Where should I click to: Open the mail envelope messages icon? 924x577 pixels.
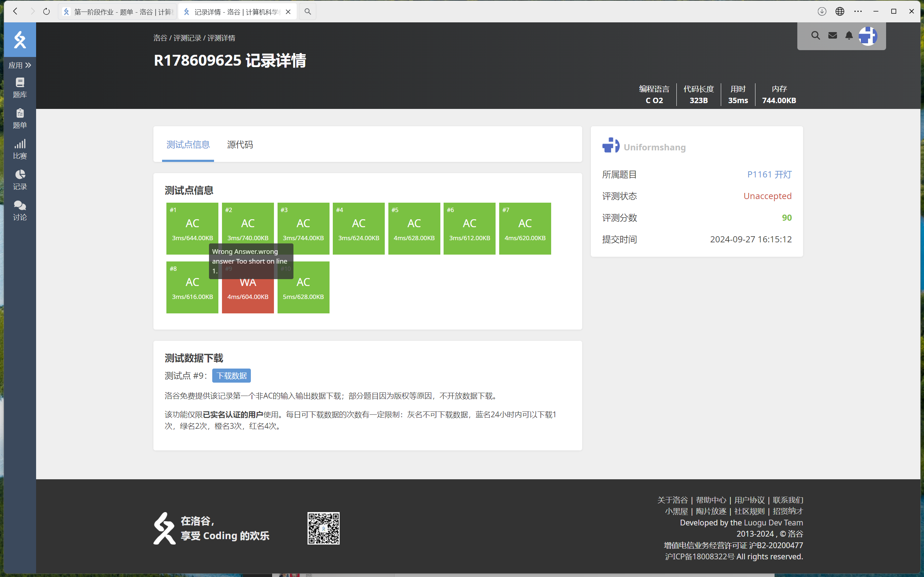pos(832,36)
